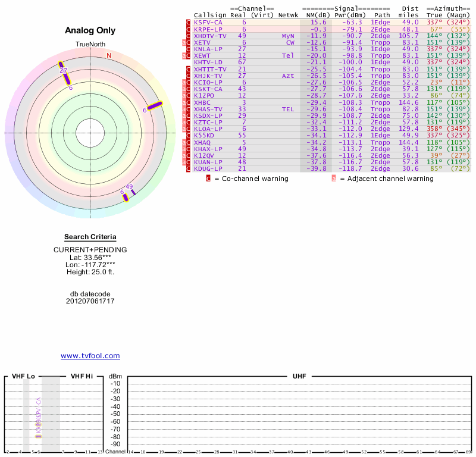Open the www.tvfool.com link
The height and width of the screenshot is (457, 476).
pos(90,356)
